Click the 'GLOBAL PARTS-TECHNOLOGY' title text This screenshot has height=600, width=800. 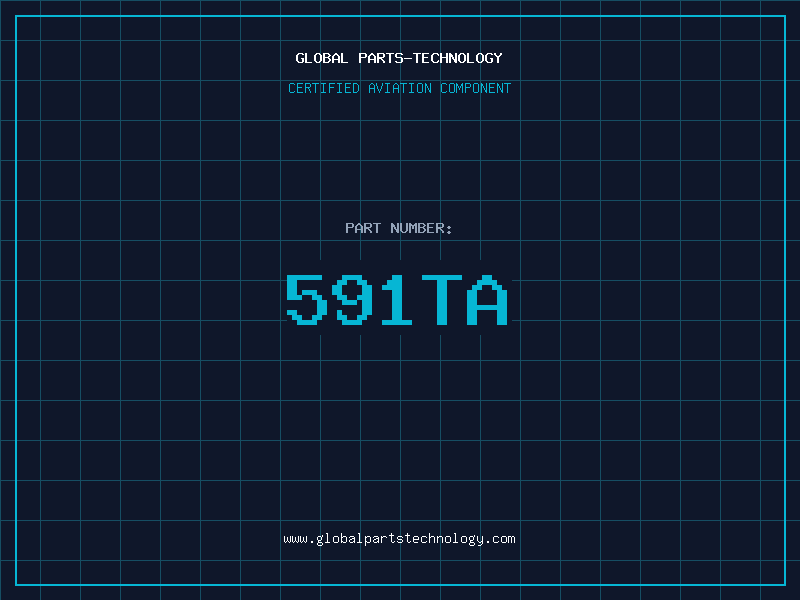pos(399,58)
